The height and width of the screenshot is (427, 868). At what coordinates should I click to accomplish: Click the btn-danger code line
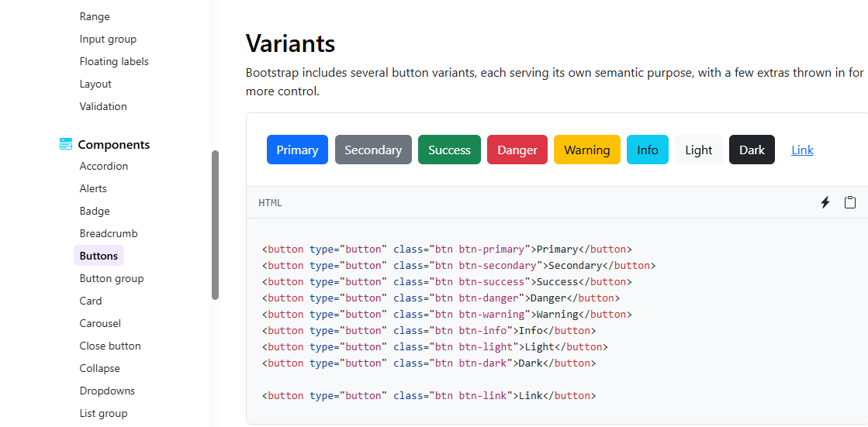(441, 298)
